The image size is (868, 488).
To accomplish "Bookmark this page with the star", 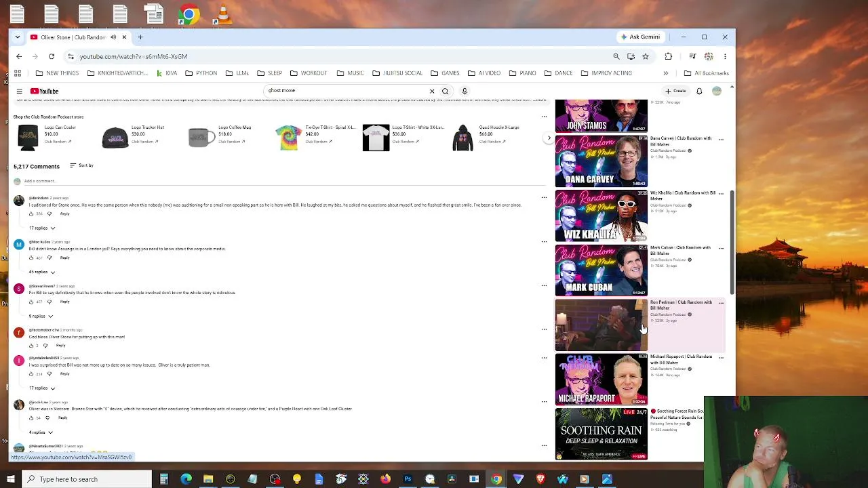I will coord(646,56).
